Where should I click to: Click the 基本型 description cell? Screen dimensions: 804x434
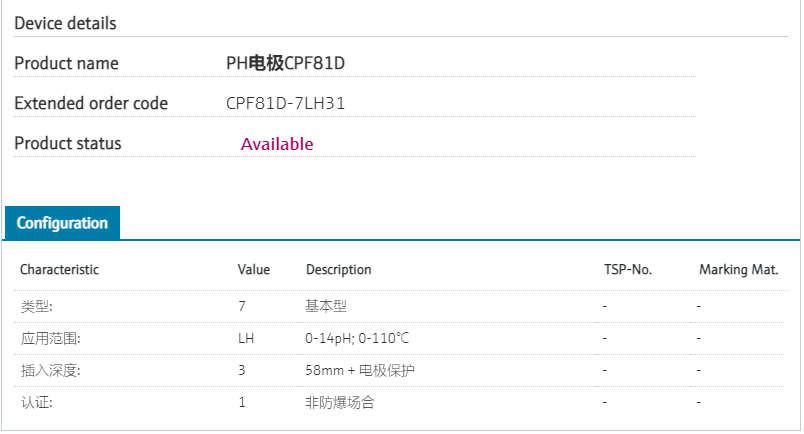(x=326, y=306)
